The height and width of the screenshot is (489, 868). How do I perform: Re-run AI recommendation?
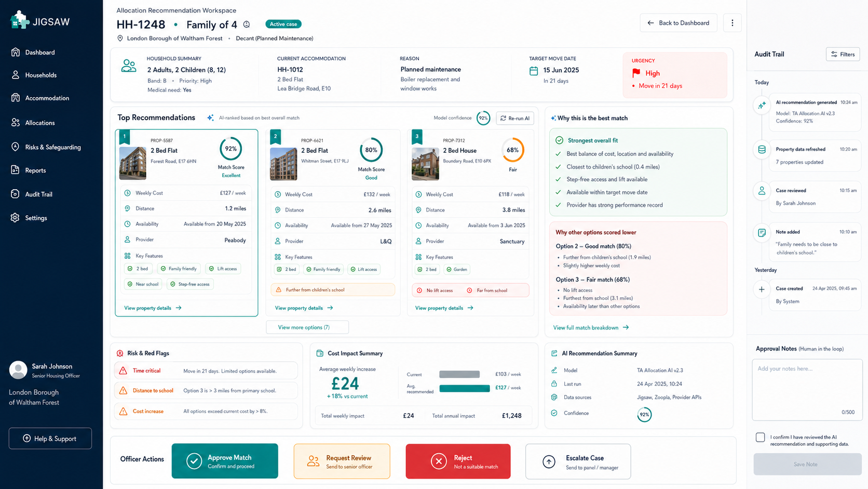coord(515,118)
